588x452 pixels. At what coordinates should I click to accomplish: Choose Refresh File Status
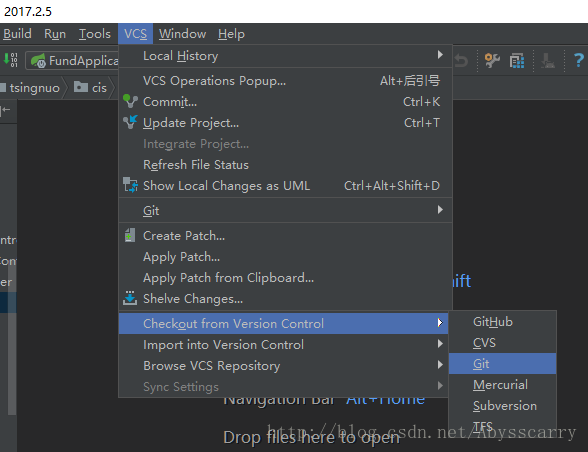pos(285,165)
